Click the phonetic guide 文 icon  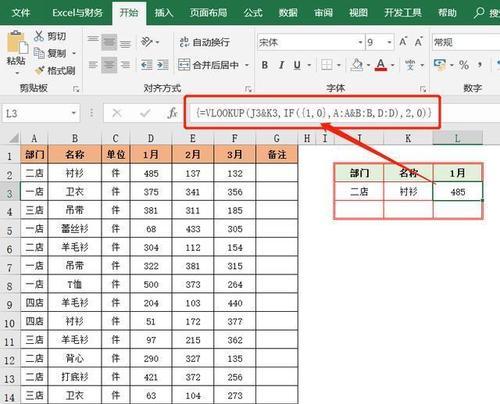pyautogui.click(x=410, y=65)
